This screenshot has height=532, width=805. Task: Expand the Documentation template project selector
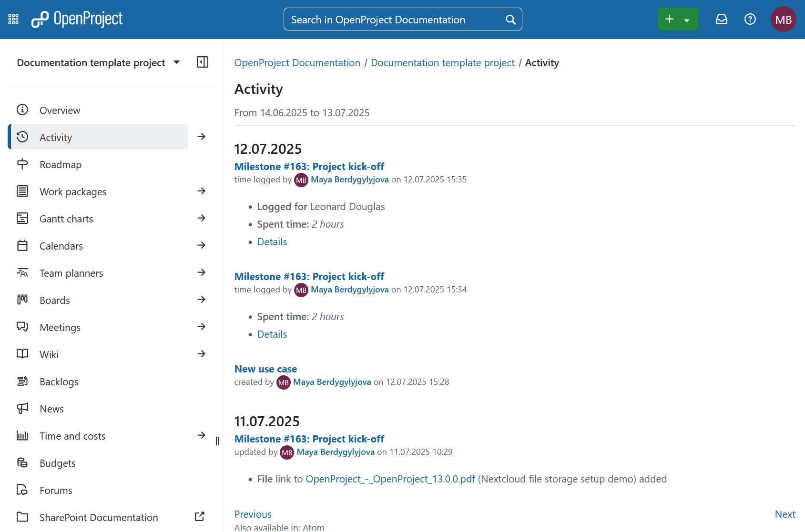(x=176, y=62)
